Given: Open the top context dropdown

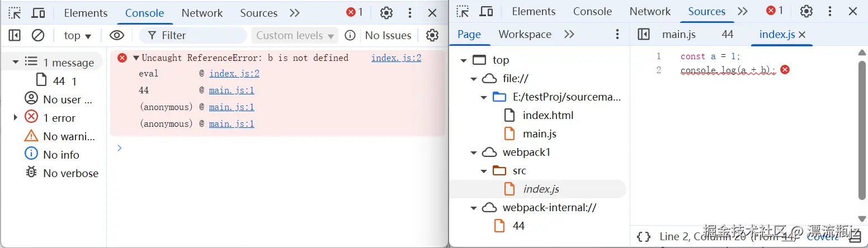Looking at the screenshot, I should pyautogui.click(x=77, y=35).
